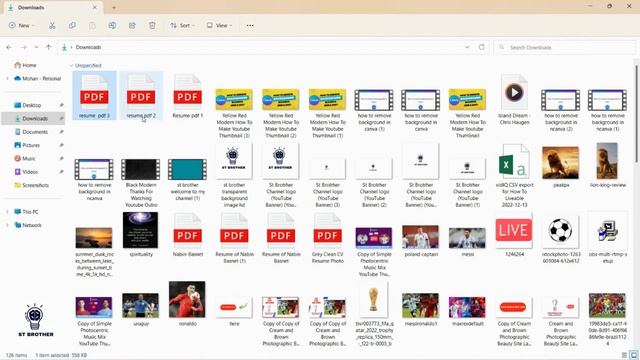
Task: Switch to details view layout icon
Action: 624,355
